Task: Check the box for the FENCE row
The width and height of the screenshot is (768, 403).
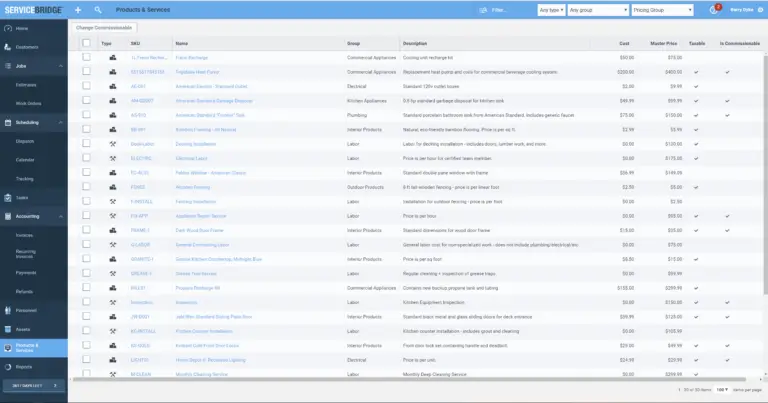Action: tap(86, 187)
